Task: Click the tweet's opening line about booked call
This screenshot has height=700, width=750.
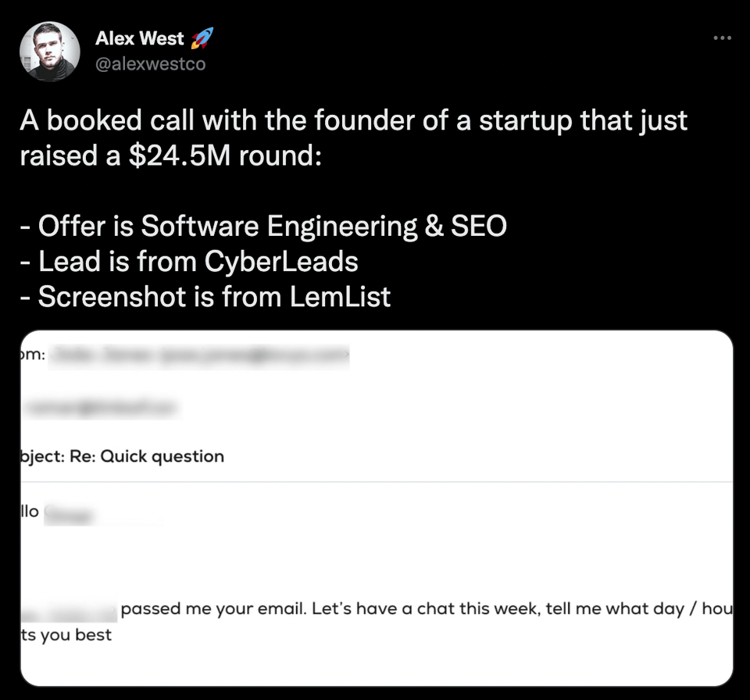Action: pyautogui.click(x=353, y=121)
